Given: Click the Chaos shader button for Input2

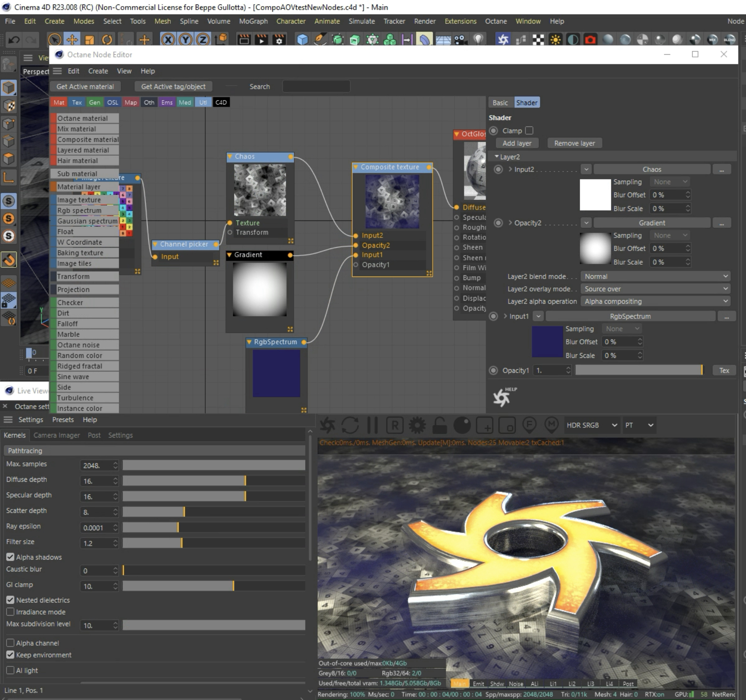Looking at the screenshot, I should [x=652, y=169].
